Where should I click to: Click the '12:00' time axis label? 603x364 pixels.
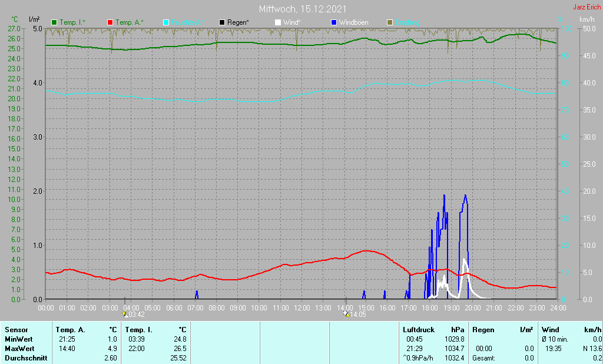[301, 308]
